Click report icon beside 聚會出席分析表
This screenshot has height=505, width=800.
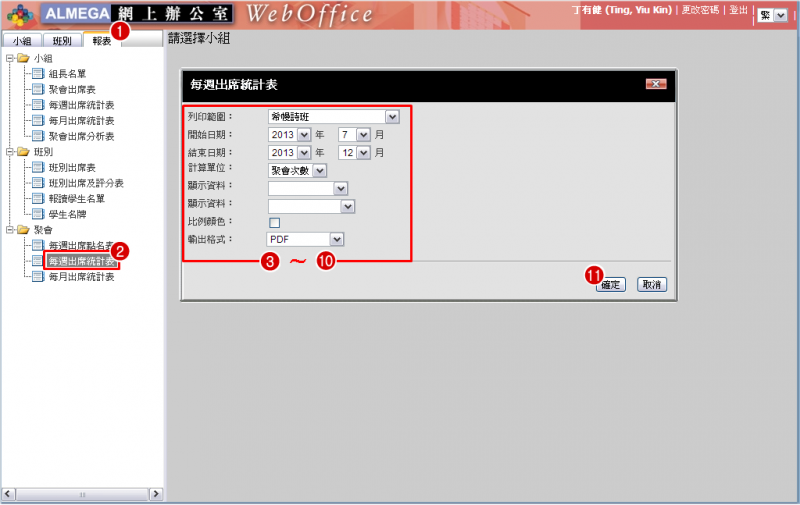38,136
